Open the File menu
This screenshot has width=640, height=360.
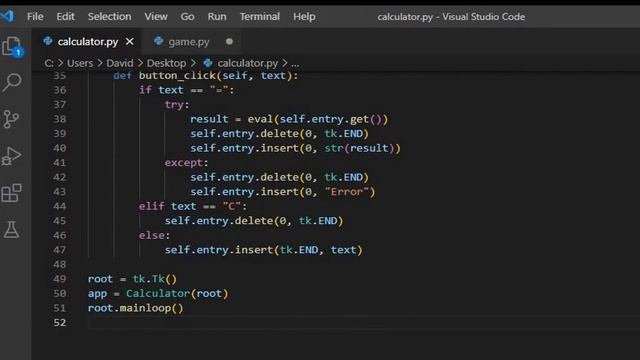[x=35, y=17]
